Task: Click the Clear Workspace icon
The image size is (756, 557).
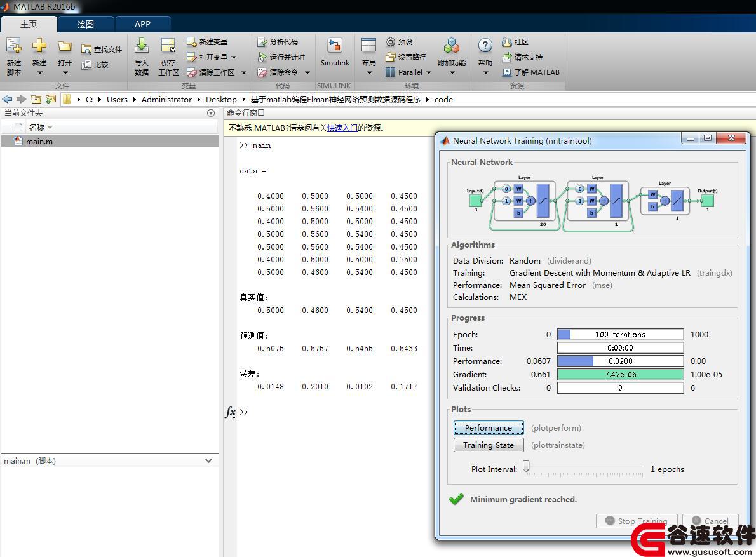Action: click(x=191, y=72)
